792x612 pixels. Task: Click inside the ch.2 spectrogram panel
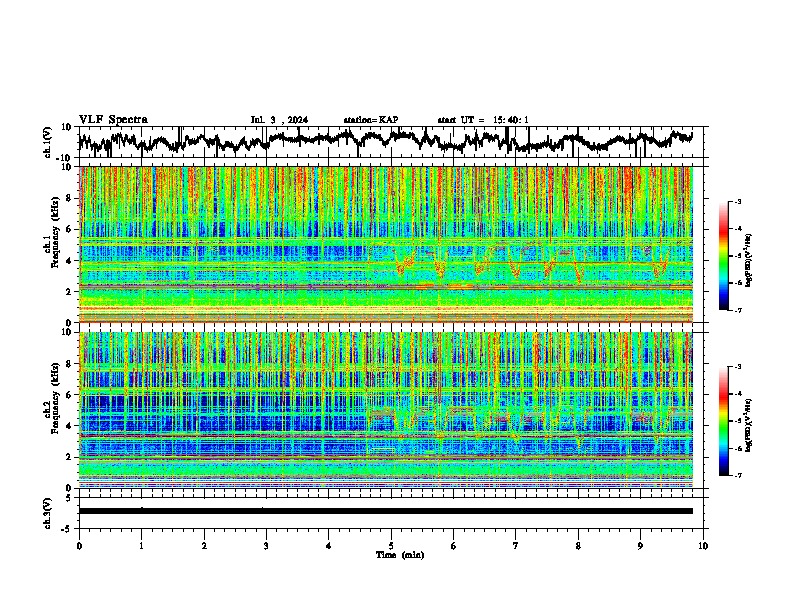[386, 410]
